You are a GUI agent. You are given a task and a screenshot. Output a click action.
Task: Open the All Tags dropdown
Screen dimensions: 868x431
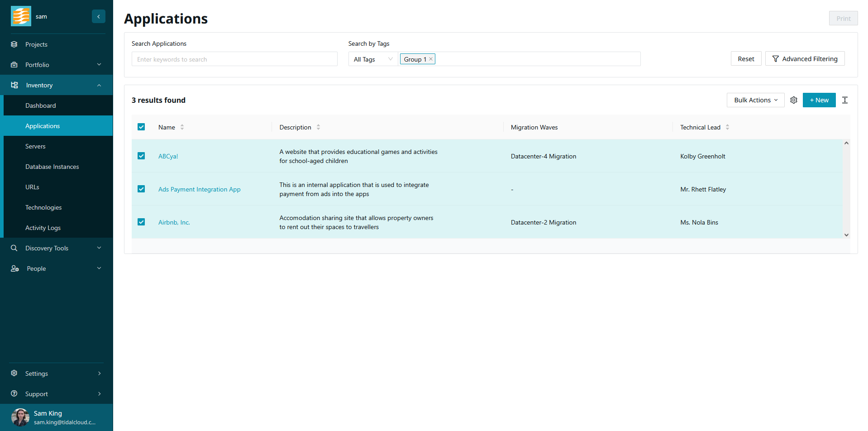pos(373,59)
